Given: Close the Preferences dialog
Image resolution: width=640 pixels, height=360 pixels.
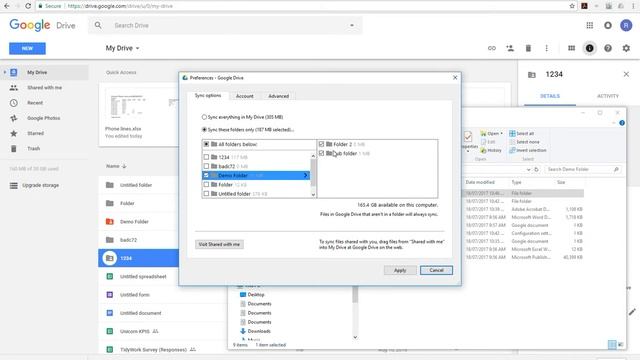Looking at the screenshot, I should (455, 78).
